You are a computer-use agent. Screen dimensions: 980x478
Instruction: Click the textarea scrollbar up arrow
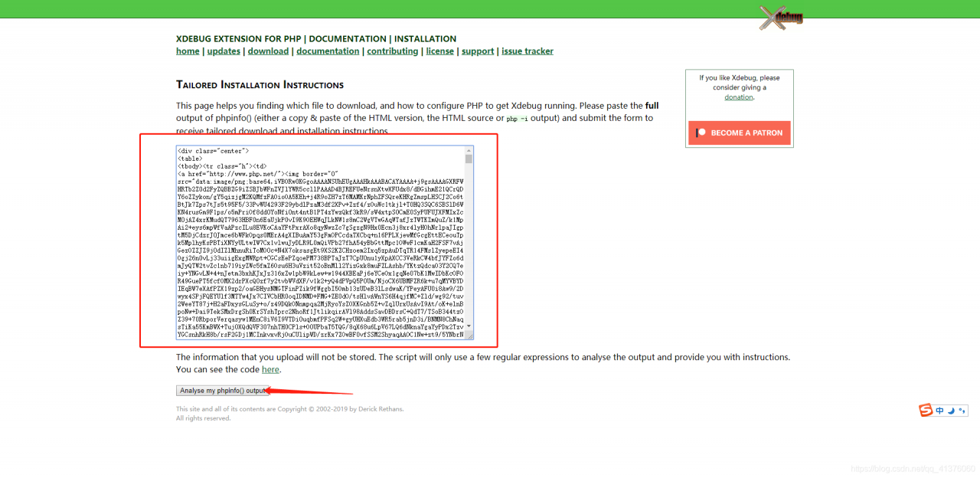coord(469,149)
